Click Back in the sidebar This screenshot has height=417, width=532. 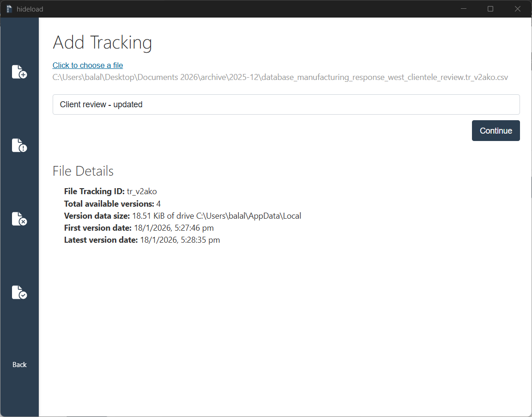[x=19, y=364]
